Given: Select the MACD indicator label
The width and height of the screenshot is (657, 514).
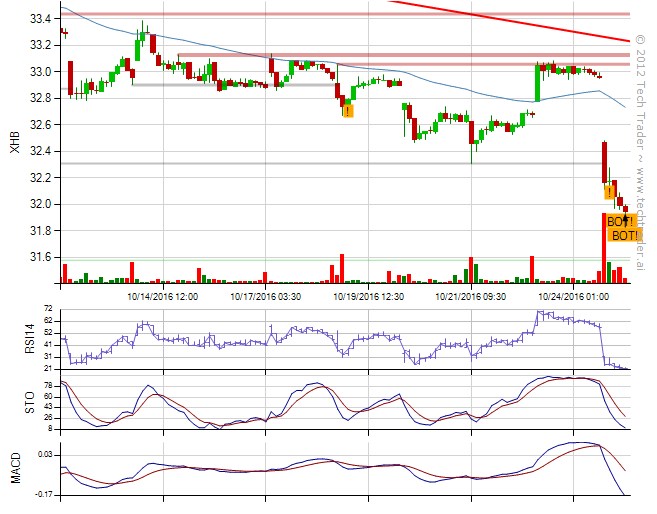Looking at the screenshot, I should (x=13, y=468).
